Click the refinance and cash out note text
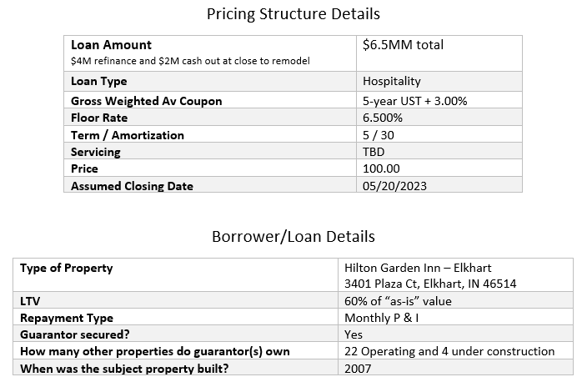The width and height of the screenshot is (587, 392). tap(191, 62)
